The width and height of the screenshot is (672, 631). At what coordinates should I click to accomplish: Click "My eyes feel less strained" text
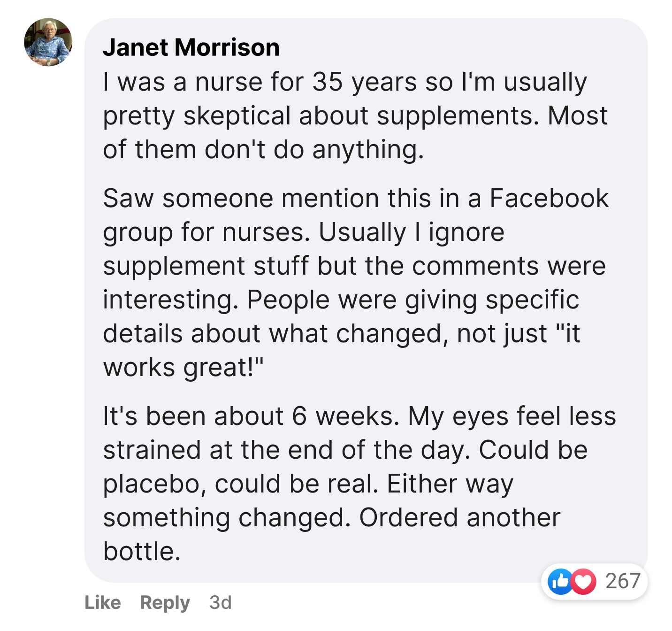512,416
